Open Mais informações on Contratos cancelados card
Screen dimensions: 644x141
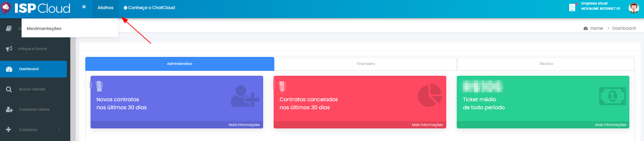click(x=427, y=125)
